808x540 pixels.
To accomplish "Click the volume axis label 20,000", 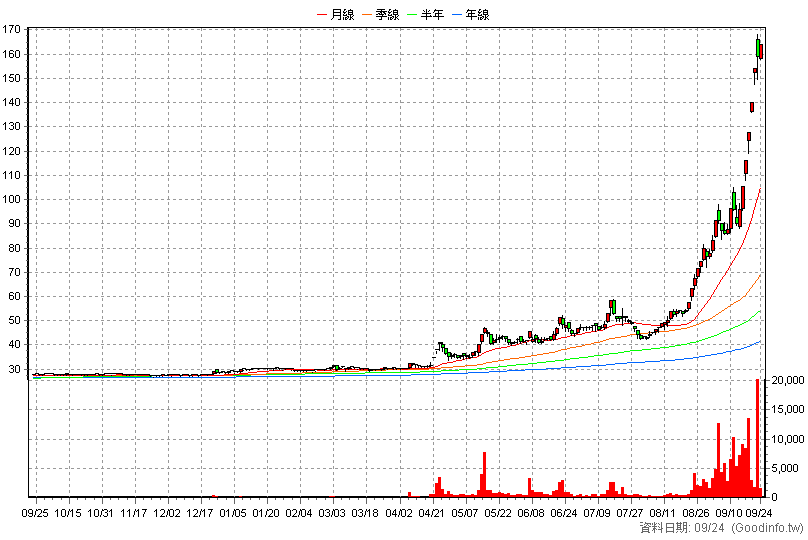I will pos(787,380).
